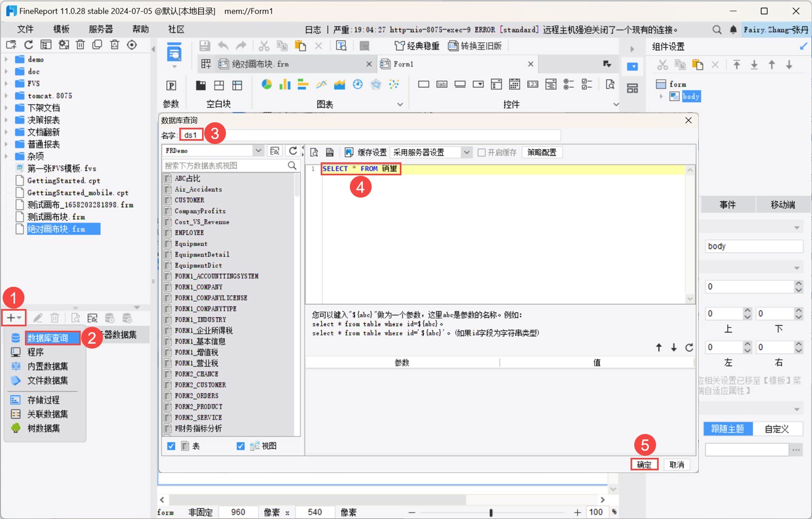Select the Air_Accidents table

click(198, 189)
